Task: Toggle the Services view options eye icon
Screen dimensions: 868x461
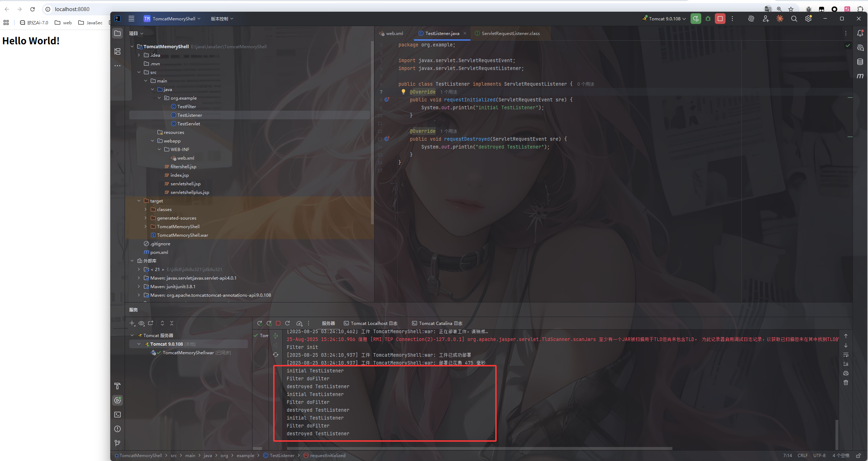Action: [x=141, y=323]
